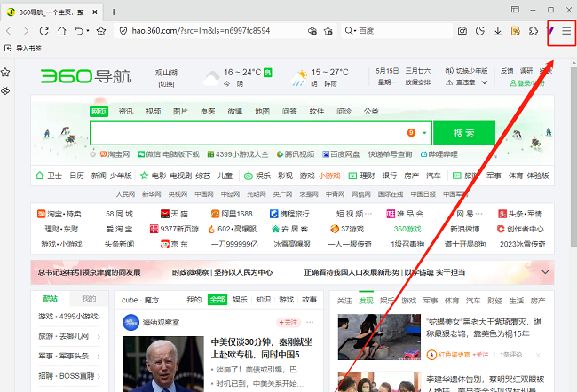
Task: Open the sidebar favorites star icon
Action: pyautogui.click(x=5, y=72)
